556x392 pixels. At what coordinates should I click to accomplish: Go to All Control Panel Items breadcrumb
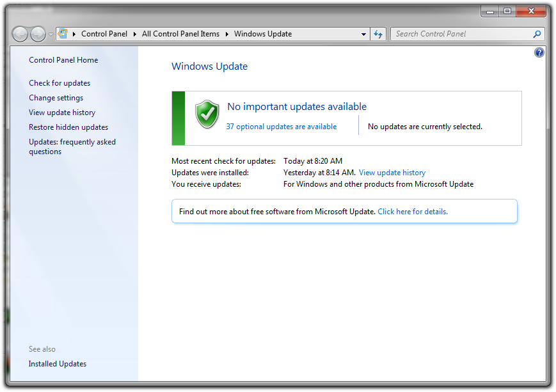click(181, 34)
